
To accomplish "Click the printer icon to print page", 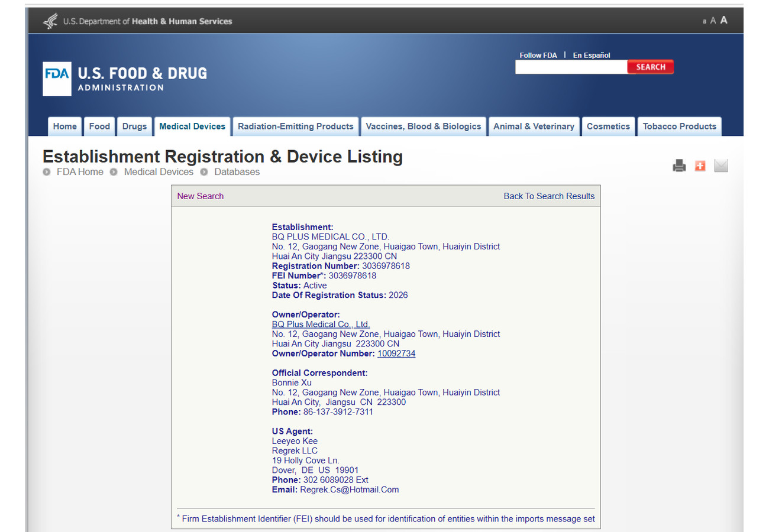I will (x=679, y=166).
